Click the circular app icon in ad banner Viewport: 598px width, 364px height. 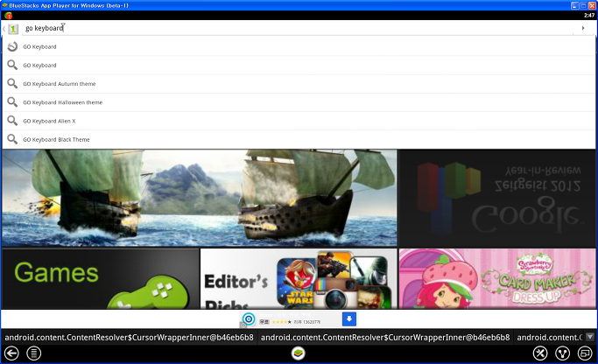click(x=249, y=319)
